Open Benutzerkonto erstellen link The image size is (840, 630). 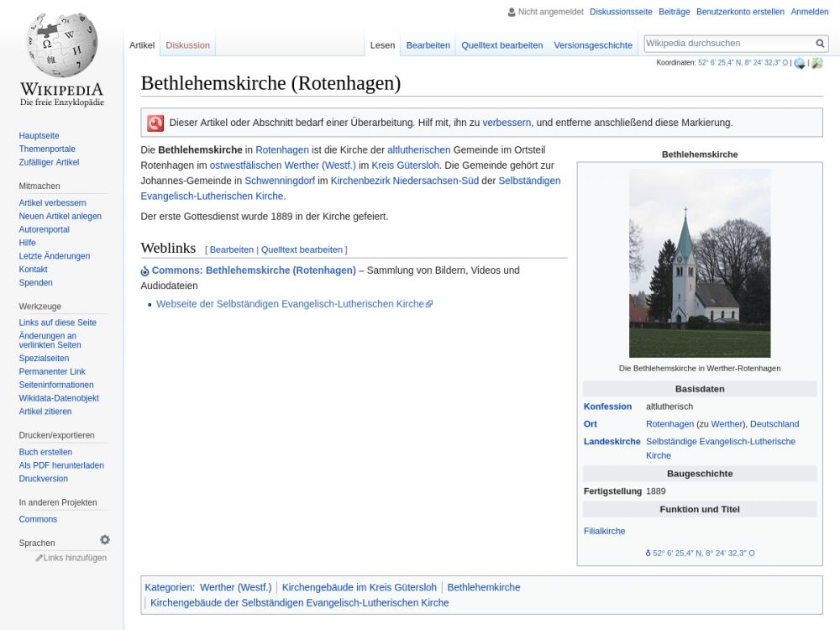coord(740,12)
